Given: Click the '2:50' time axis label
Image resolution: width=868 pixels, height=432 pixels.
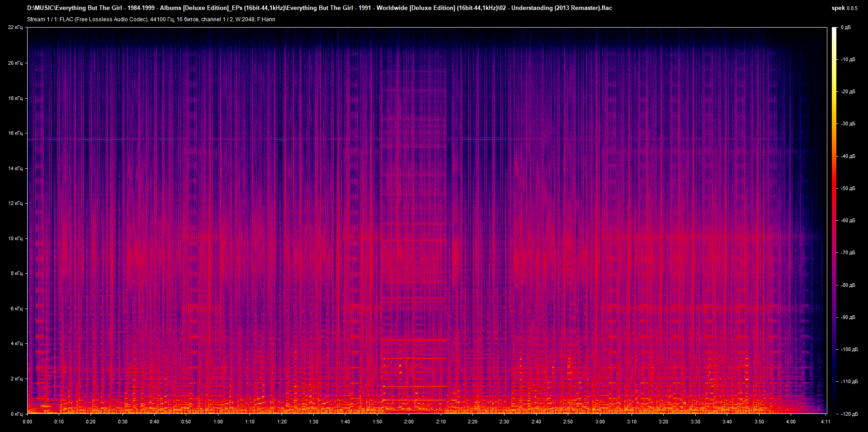Looking at the screenshot, I should click(x=568, y=422).
